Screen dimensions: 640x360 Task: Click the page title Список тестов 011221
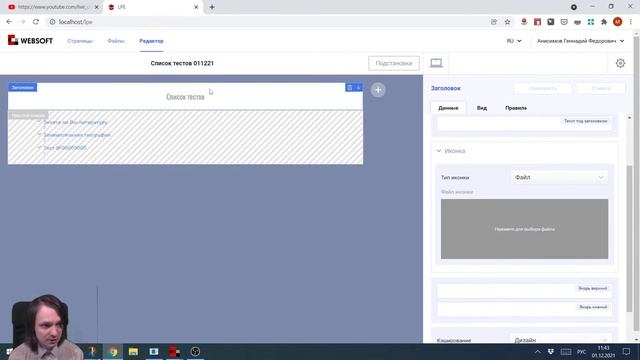click(182, 63)
